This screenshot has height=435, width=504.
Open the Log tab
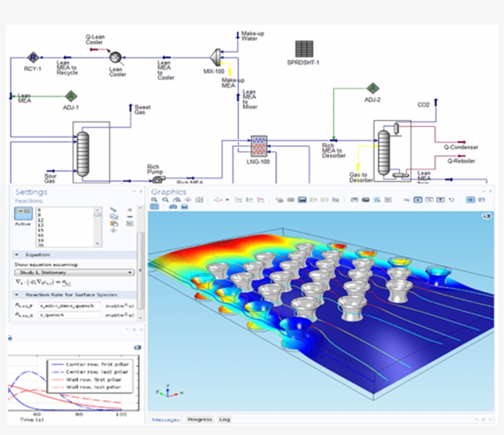coord(224,420)
